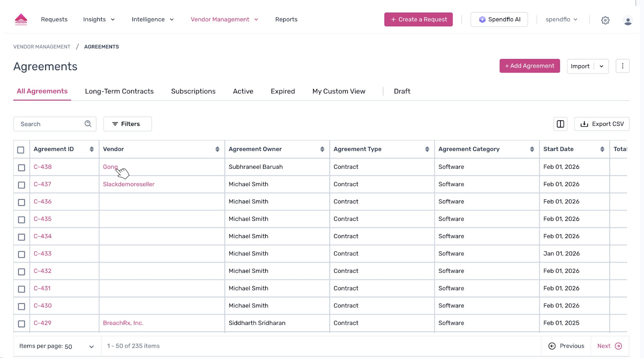Screen dimensions: 644x358
Task: Tick the checkbox for agreement C-433
Action: 22,254
